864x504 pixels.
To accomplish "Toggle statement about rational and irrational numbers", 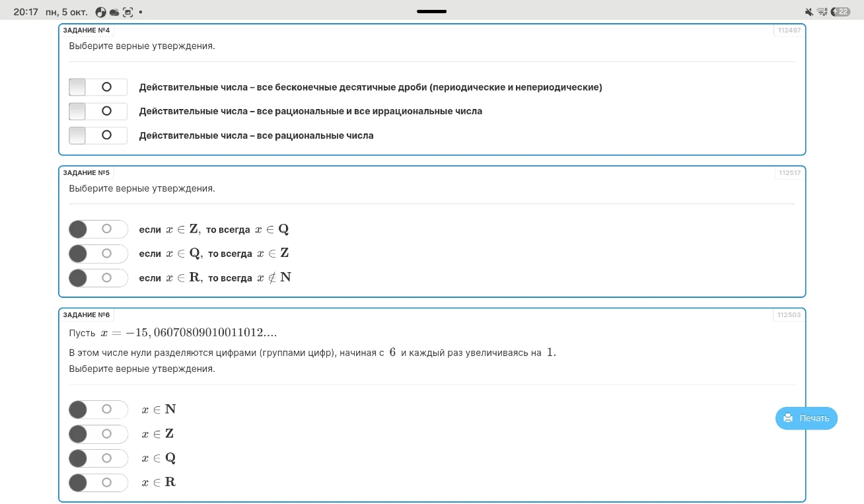I will (98, 111).
